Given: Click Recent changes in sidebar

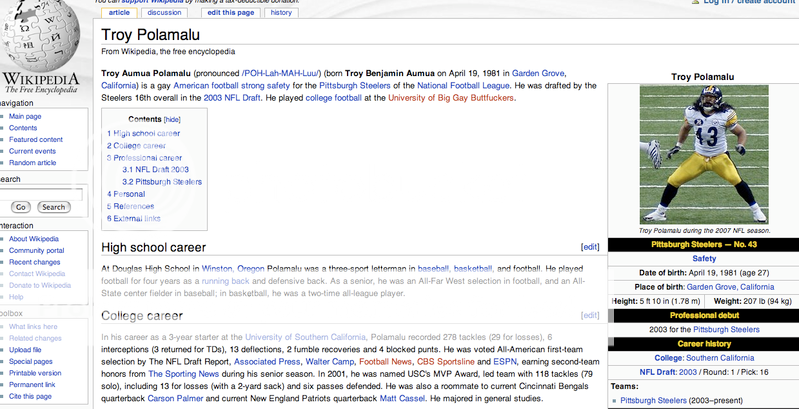Looking at the screenshot, I should tap(36, 262).
